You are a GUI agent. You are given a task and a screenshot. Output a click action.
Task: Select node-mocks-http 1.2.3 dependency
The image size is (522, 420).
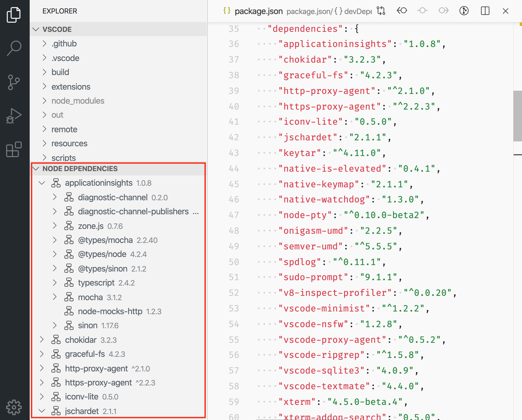coord(110,311)
